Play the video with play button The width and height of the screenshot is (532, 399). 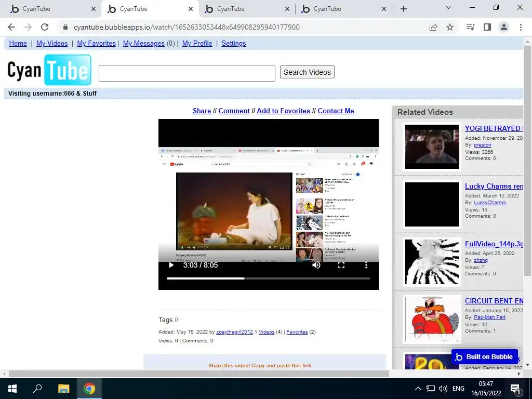click(x=171, y=265)
